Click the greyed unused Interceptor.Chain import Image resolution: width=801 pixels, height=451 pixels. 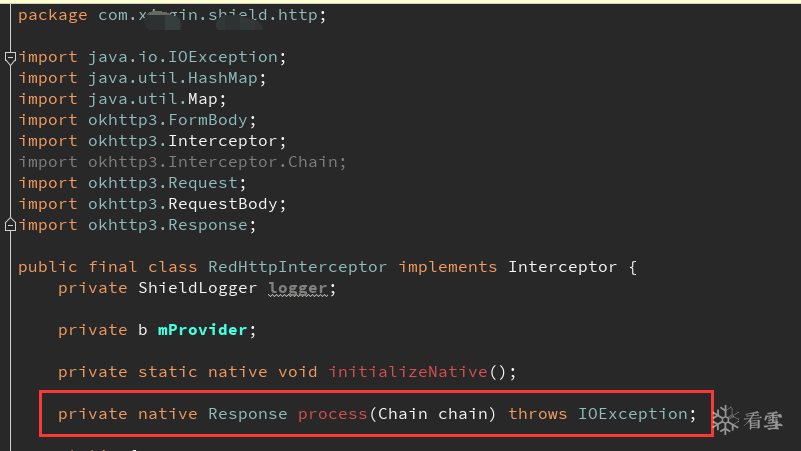point(182,162)
